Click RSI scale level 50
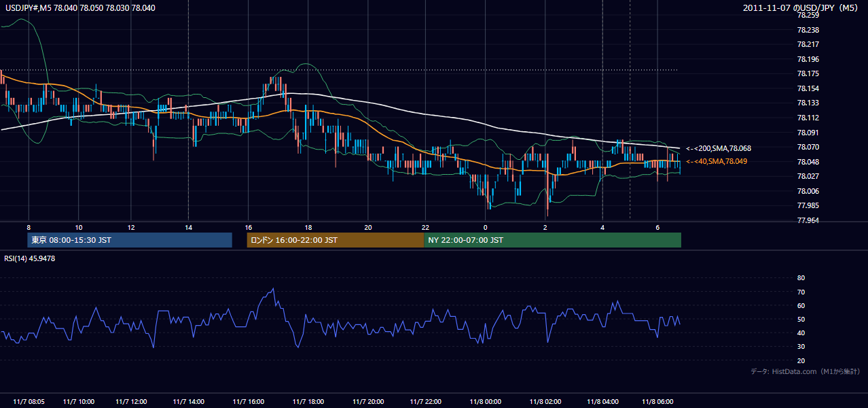 (x=801, y=319)
